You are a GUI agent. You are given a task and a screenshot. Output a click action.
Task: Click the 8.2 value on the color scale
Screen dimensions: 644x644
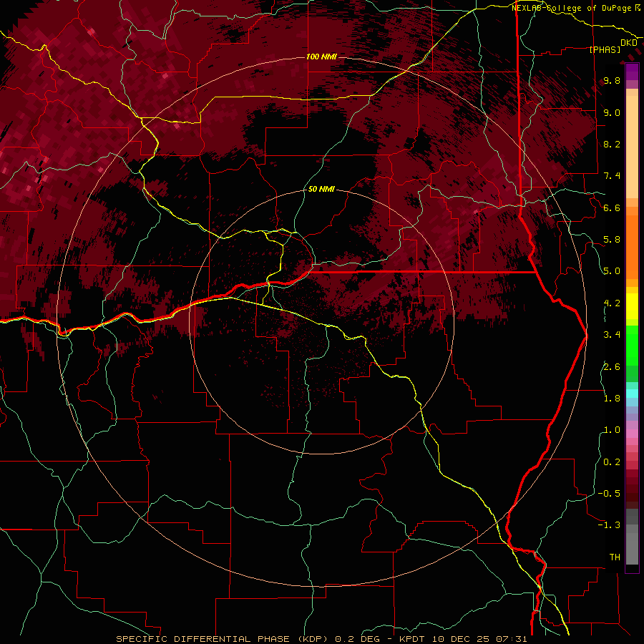[612, 144]
